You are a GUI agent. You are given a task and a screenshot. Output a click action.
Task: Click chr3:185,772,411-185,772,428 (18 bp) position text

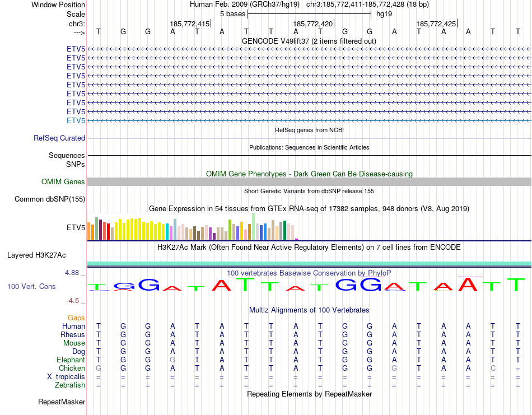pyautogui.click(x=367, y=4)
